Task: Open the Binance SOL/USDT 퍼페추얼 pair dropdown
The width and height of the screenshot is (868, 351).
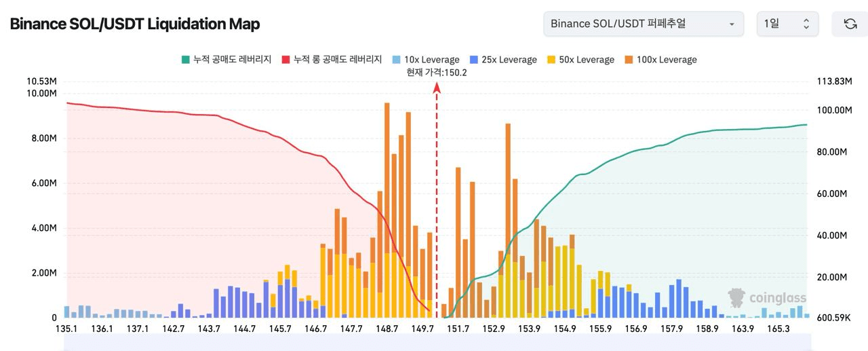Action: pyautogui.click(x=644, y=24)
